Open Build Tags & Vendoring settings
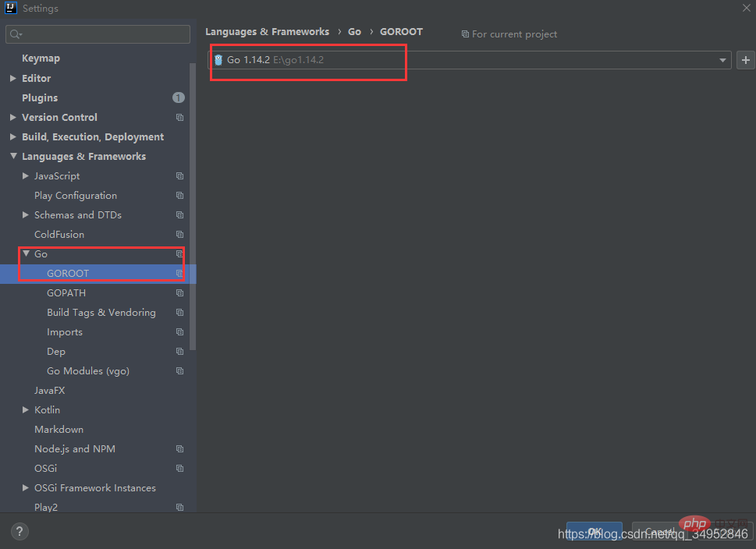 click(x=101, y=313)
